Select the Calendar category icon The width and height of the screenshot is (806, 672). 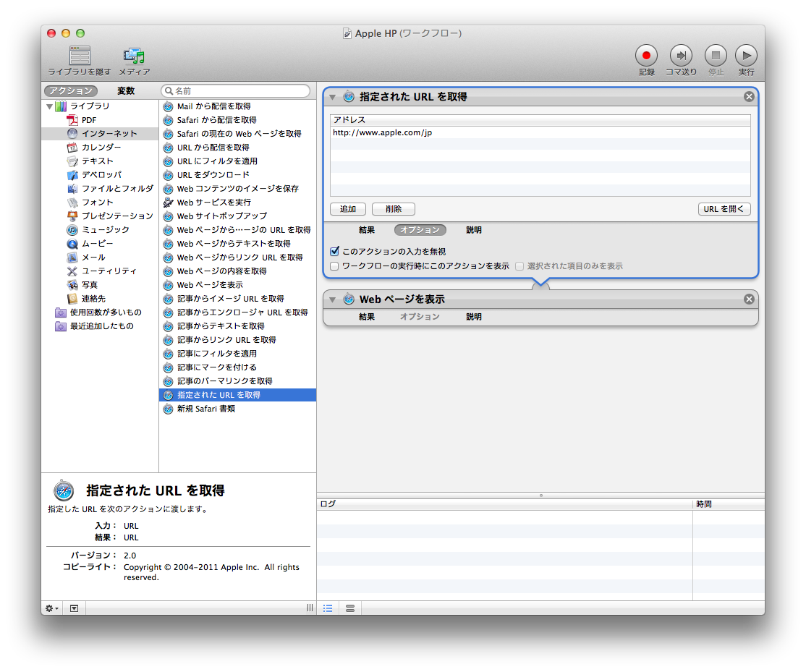click(x=72, y=148)
